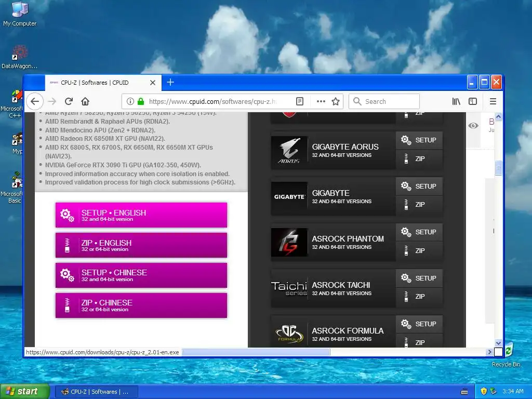Screen dimensions: 532x399
Task: Click the Taichi series logo
Action: pyautogui.click(x=289, y=288)
